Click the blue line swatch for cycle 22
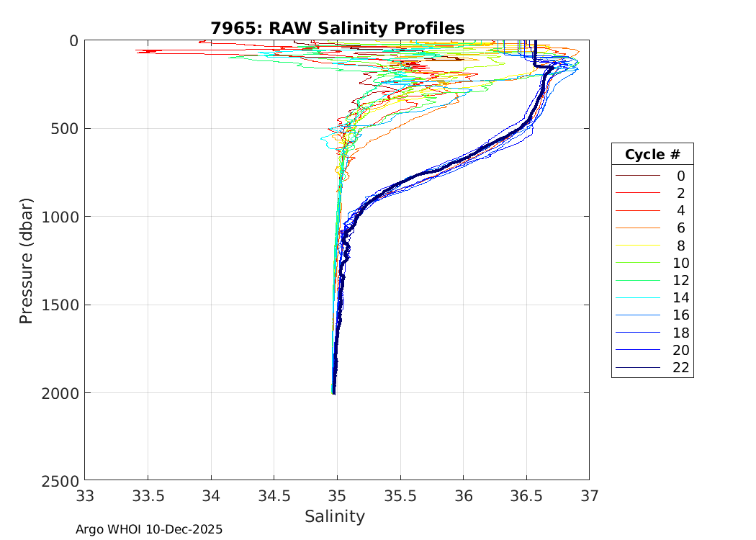This screenshot has height=540, width=756. point(637,368)
